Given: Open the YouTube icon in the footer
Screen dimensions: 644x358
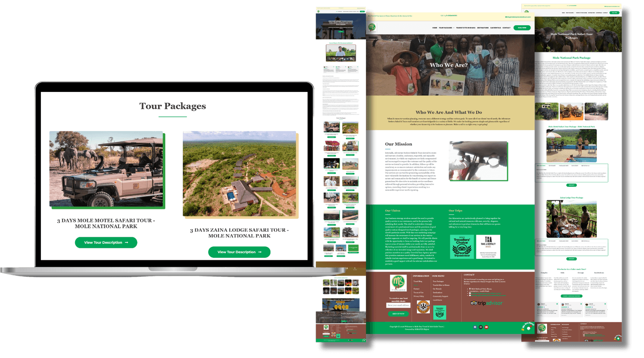Looking at the screenshot, I should click(x=486, y=327).
